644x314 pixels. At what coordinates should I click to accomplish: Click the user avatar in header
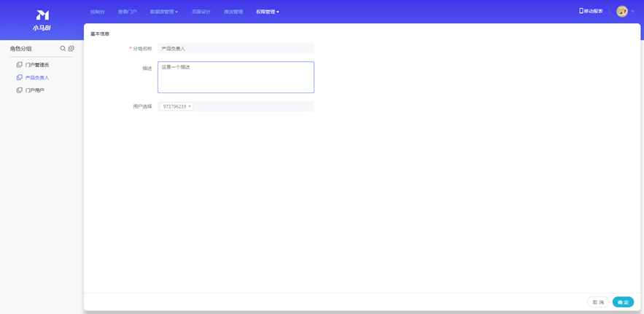[621, 12]
